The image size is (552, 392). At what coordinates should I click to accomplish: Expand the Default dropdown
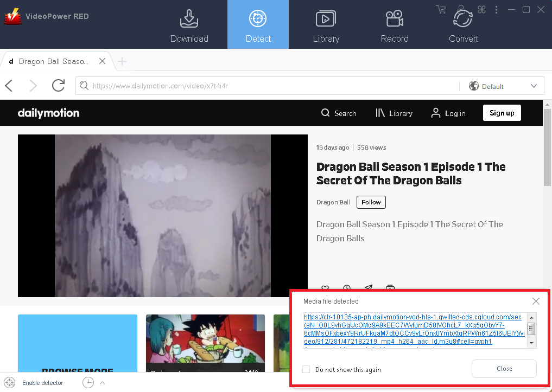(534, 86)
